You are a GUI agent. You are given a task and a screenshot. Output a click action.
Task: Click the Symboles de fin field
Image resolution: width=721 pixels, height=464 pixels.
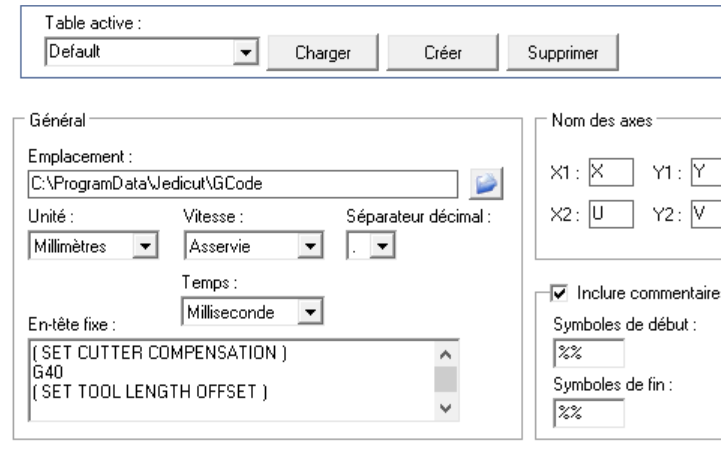pyautogui.click(x=589, y=413)
